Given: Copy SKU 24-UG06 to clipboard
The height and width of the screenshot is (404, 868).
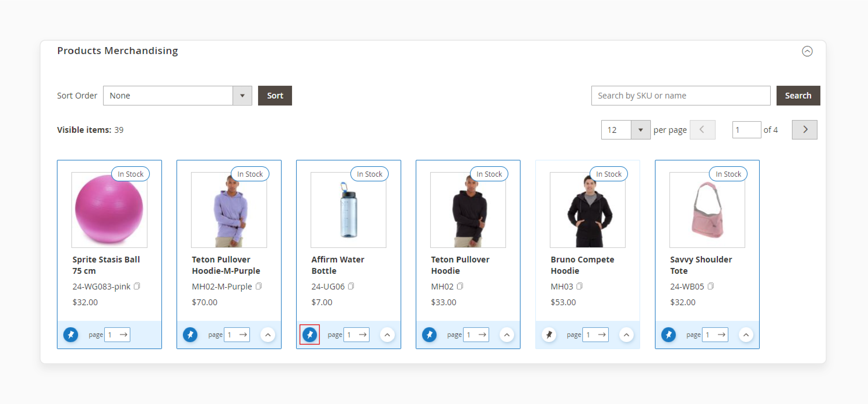Looking at the screenshot, I should (351, 286).
